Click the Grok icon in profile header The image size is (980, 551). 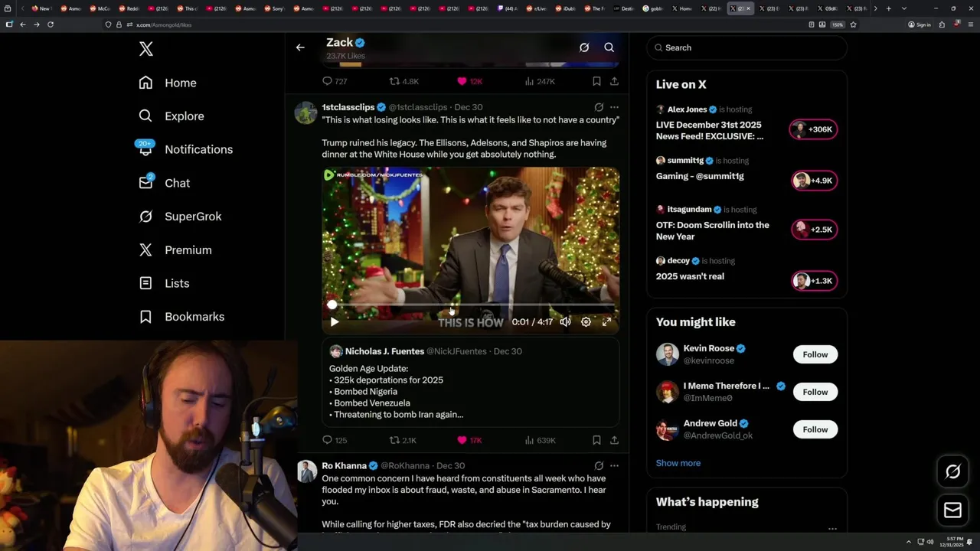pyautogui.click(x=584, y=47)
